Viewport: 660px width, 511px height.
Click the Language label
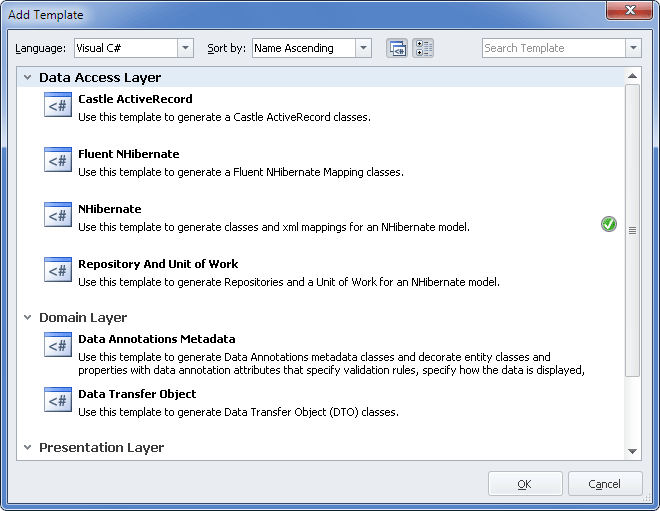pyautogui.click(x=40, y=48)
